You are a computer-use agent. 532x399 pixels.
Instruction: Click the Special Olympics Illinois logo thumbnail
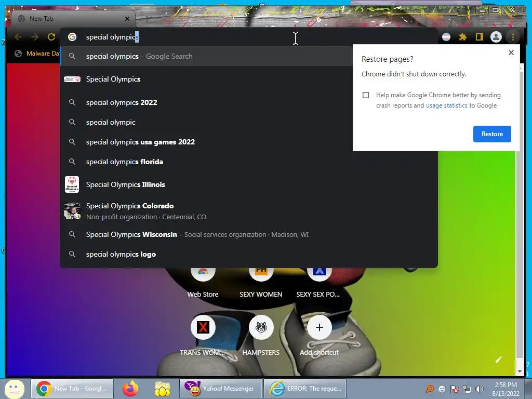tap(72, 184)
